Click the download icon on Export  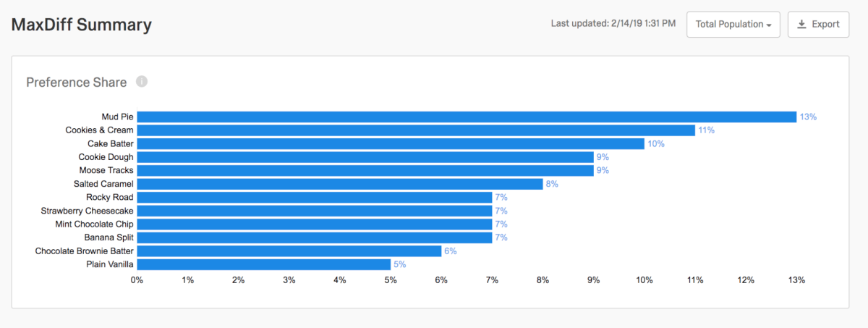[801, 24]
